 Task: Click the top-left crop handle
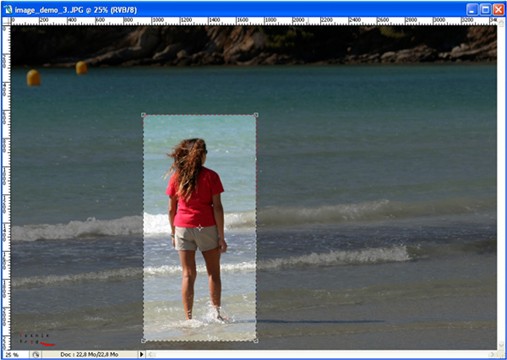[x=143, y=115]
